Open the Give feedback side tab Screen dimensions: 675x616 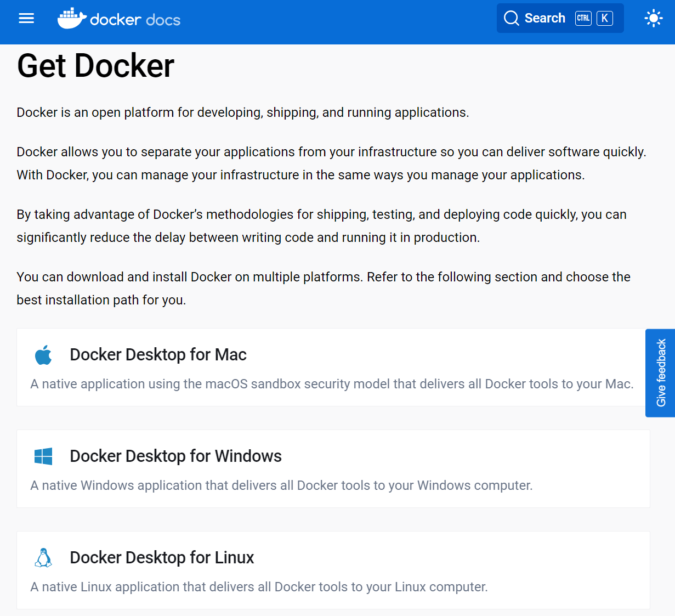(x=660, y=373)
